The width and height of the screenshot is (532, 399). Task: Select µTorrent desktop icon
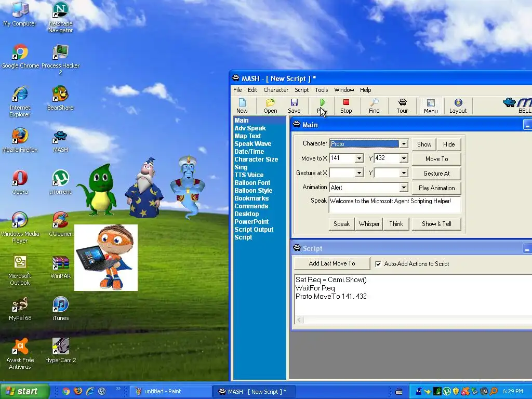[60, 182]
